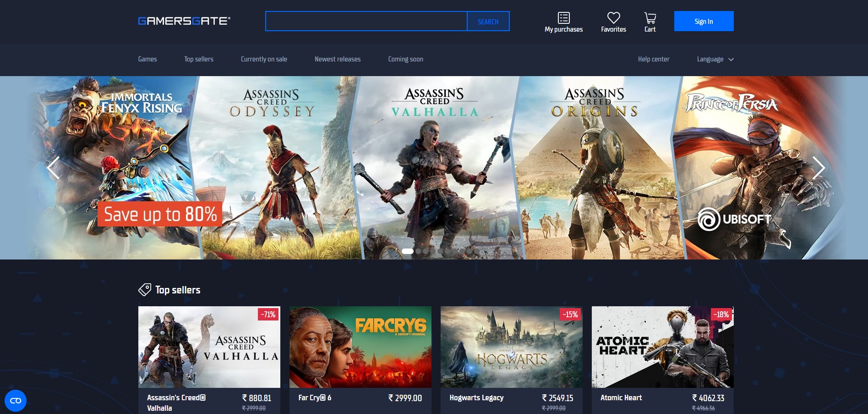Click Assassin's Creed® Valhalla title text
This screenshot has width=868, height=414.
pos(176,403)
